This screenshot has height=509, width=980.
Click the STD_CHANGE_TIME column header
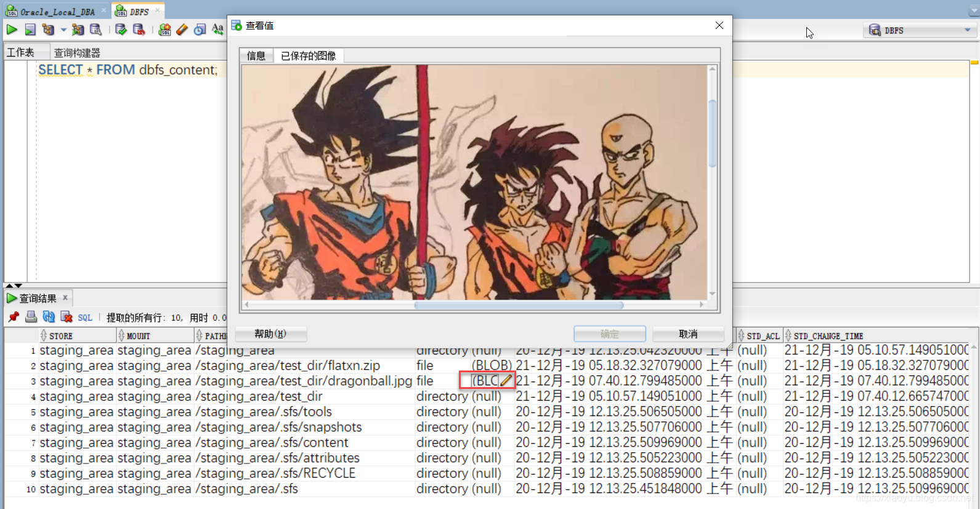point(875,336)
